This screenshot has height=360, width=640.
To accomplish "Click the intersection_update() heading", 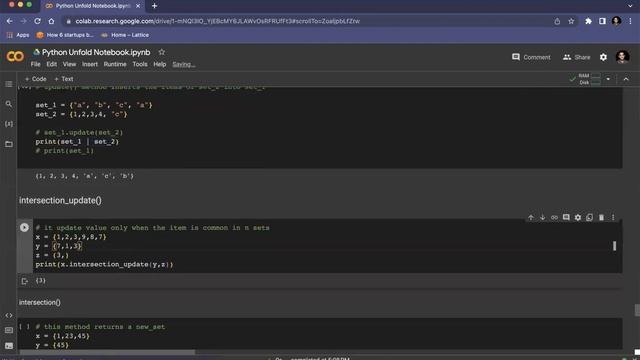I will point(60,200).
